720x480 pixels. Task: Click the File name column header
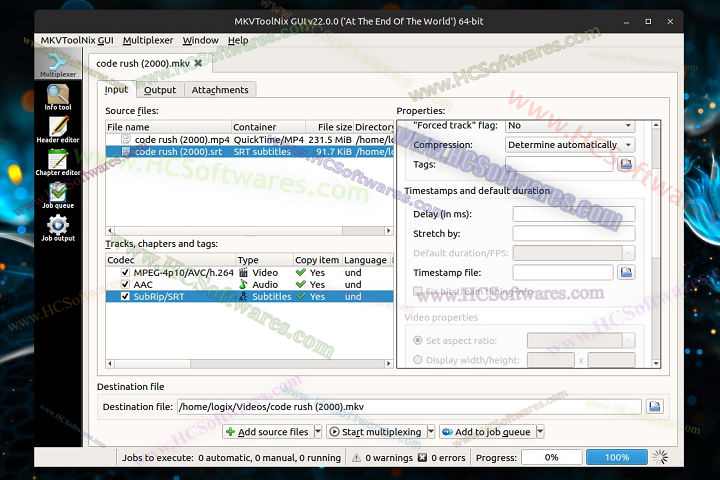pyautogui.click(x=169, y=127)
